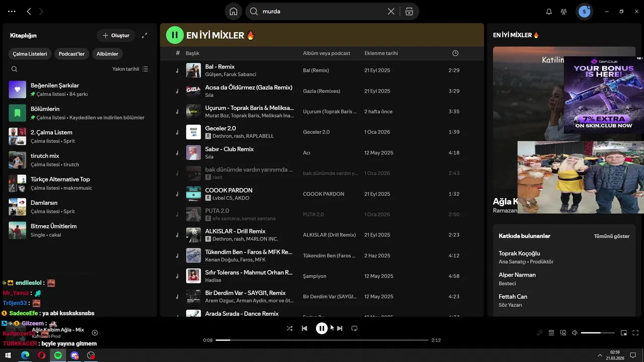644x362 pixels.
Task: Open Windows Start menu
Action: (8, 355)
